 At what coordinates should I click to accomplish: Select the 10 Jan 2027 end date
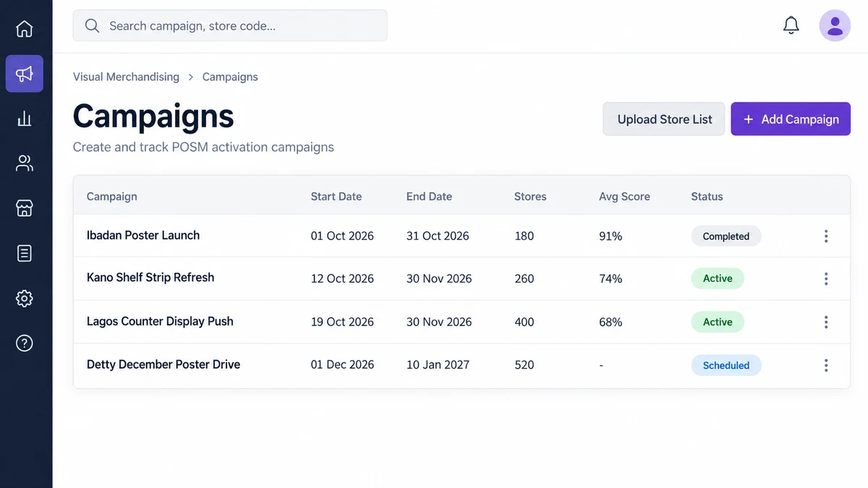click(438, 365)
